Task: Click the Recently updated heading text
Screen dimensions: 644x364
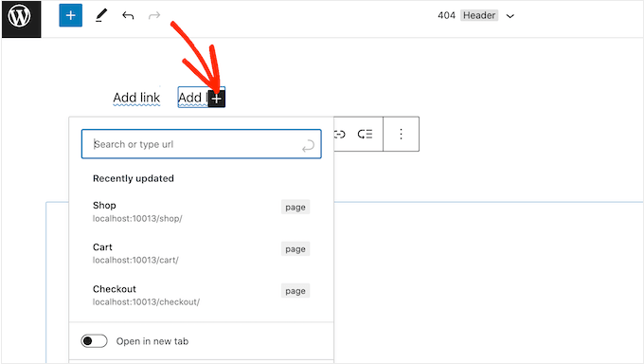Action: tap(134, 178)
